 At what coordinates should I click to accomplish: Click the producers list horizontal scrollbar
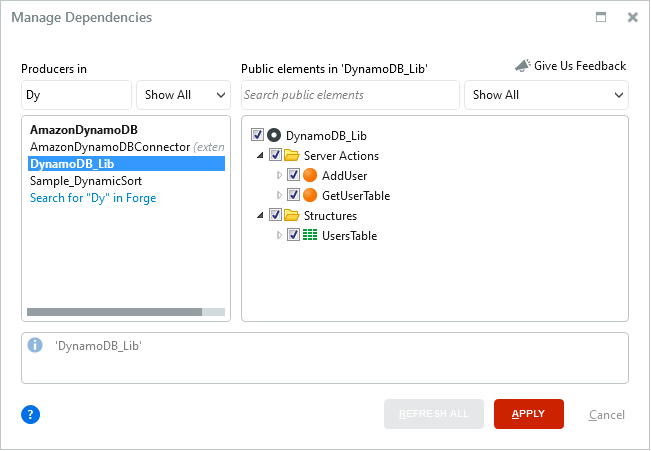pos(114,312)
